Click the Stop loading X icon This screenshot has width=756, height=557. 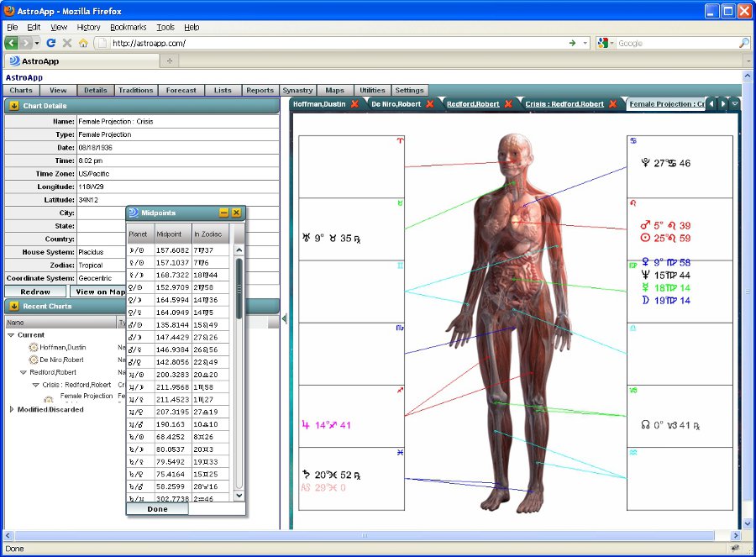(x=67, y=43)
